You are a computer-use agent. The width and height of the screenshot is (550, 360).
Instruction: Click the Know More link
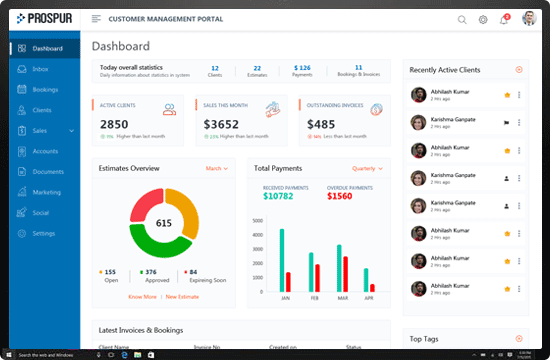point(142,297)
